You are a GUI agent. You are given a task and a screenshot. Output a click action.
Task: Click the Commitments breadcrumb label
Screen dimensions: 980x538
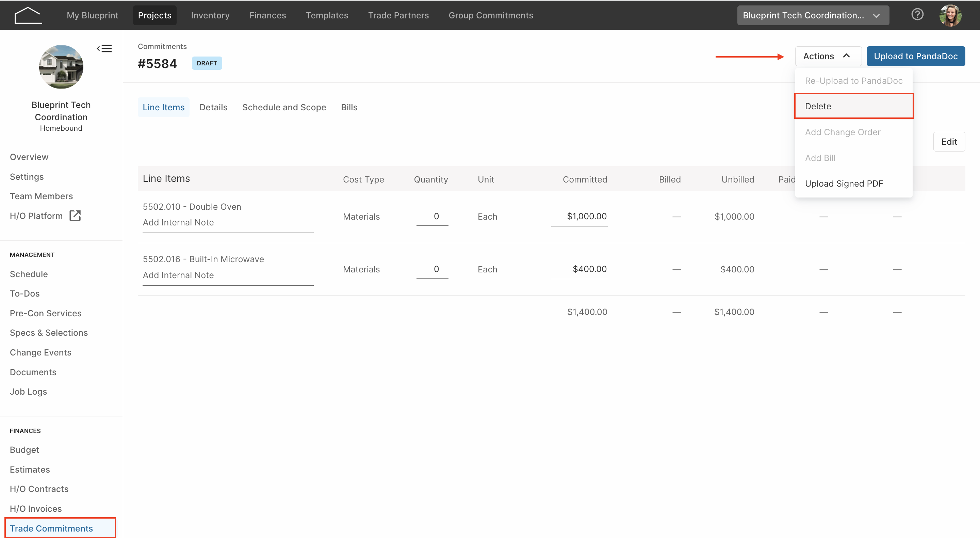162,46
